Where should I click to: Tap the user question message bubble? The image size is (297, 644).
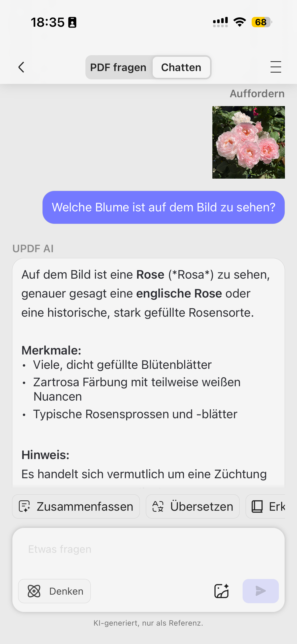(x=163, y=207)
